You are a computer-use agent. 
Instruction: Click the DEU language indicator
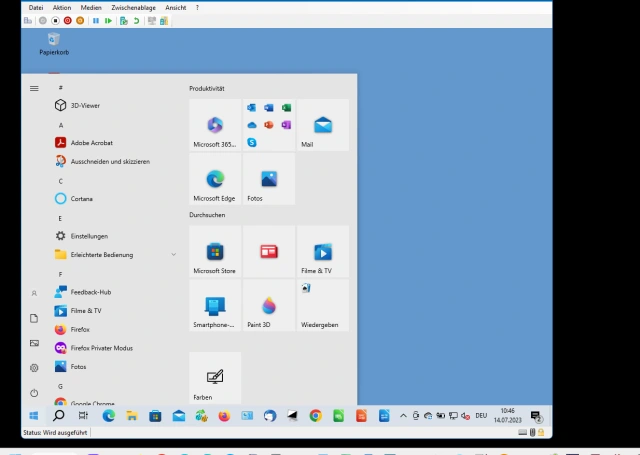point(480,415)
